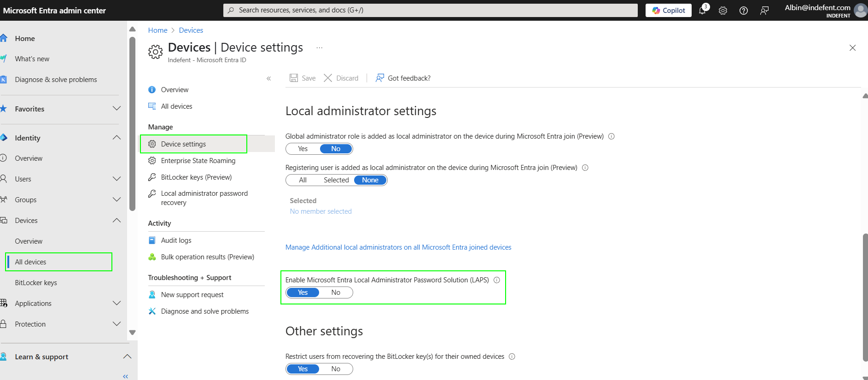Show info tooltip for LAPS setting
Viewport: 868px width, 380px height.
(x=497, y=280)
